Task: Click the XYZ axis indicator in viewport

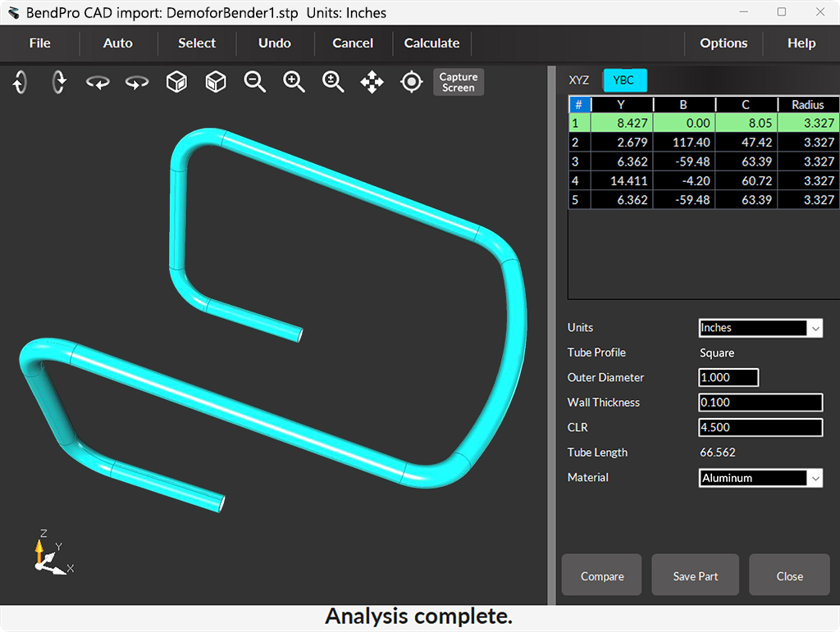Action: coord(52,554)
